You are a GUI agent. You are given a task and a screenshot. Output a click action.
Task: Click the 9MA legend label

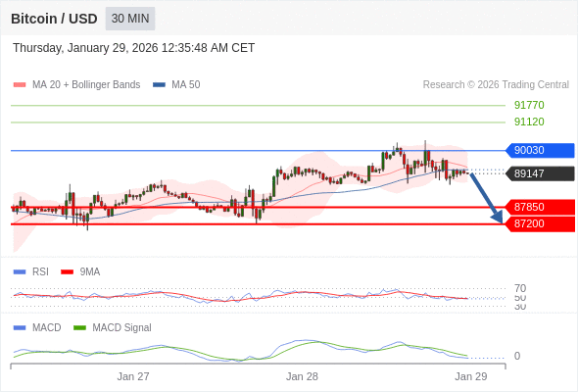pyautogui.click(x=90, y=272)
